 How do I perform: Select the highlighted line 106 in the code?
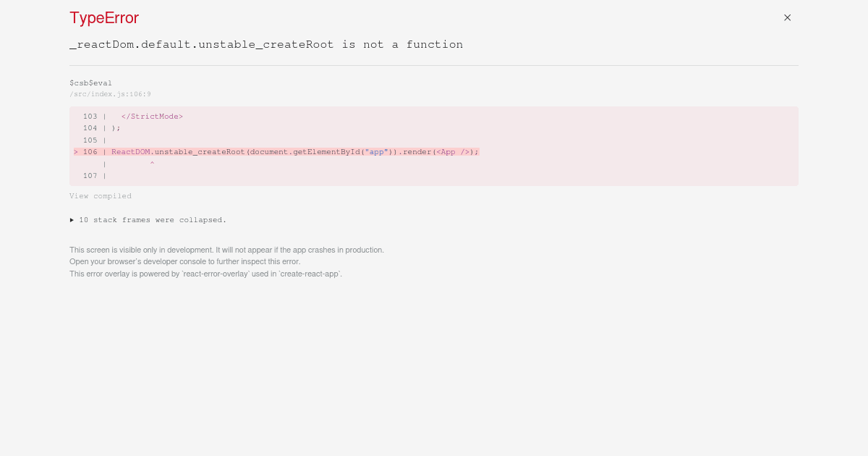point(275,152)
